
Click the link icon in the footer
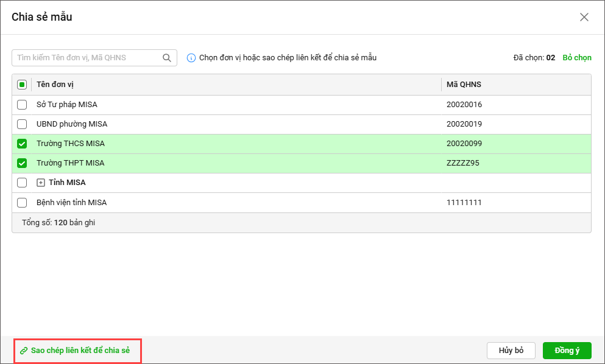click(24, 351)
